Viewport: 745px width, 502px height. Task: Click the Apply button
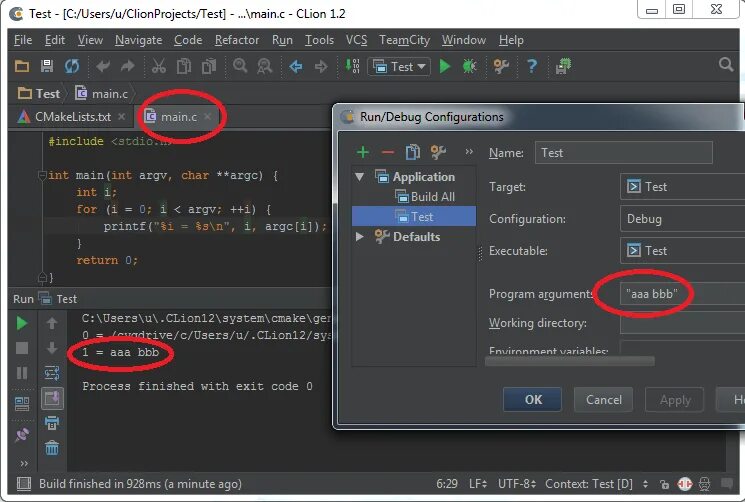click(675, 399)
